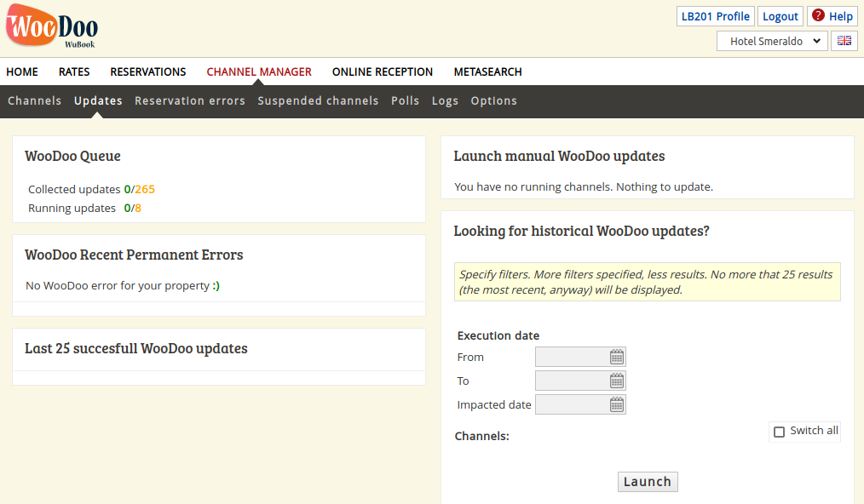Click the LB201 Profile button
The image size is (864, 504).
(715, 16)
